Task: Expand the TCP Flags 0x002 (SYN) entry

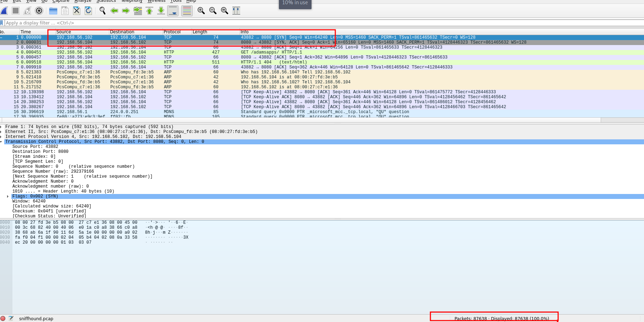Action: pyautogui.click(x=8, y=196)
